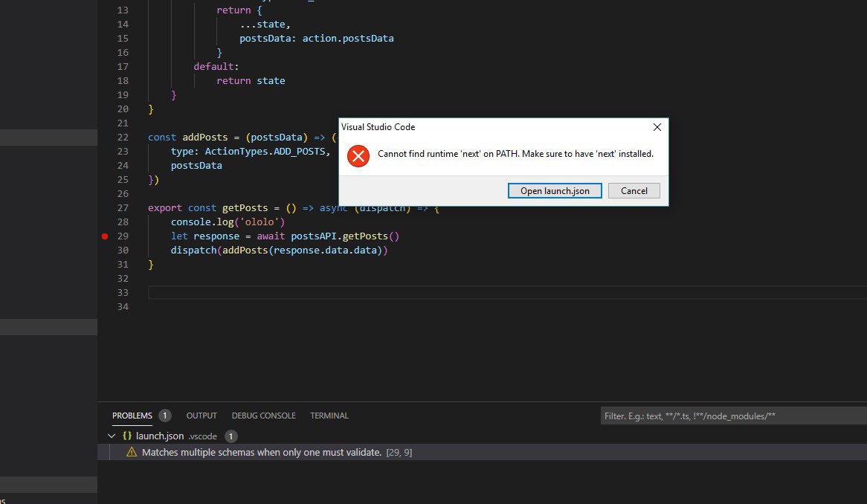
Task: Close the Visual Studio Code error dialog
Action: (657, 127)
